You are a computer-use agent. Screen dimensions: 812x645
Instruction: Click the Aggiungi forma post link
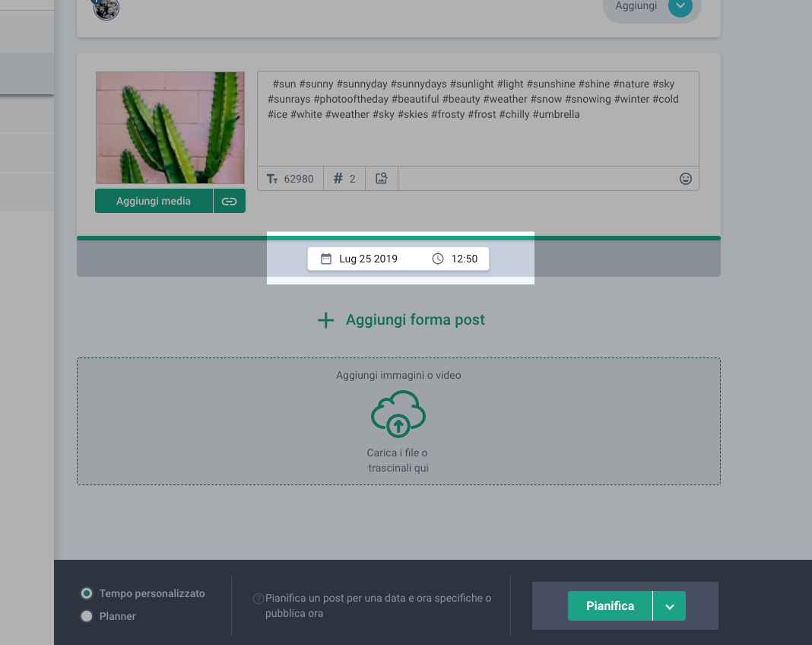tap(414, 320)
